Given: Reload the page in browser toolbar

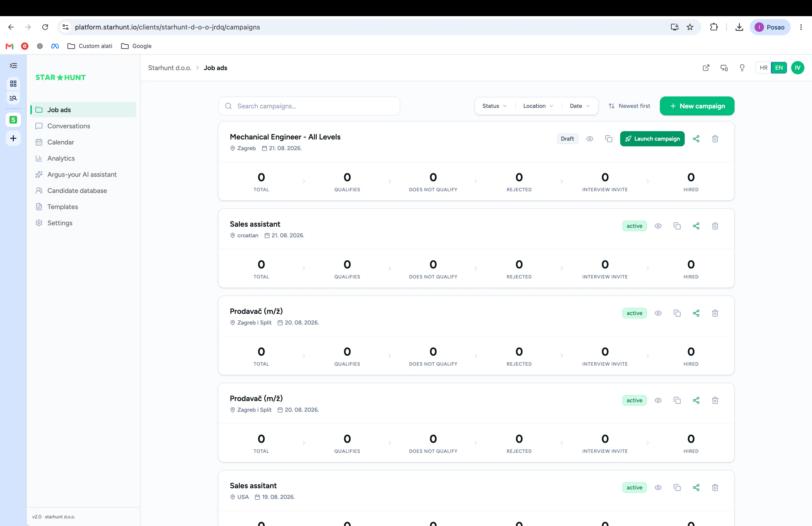Looking at the screenshot, I should pyautogui.click(x=45, y=27).
